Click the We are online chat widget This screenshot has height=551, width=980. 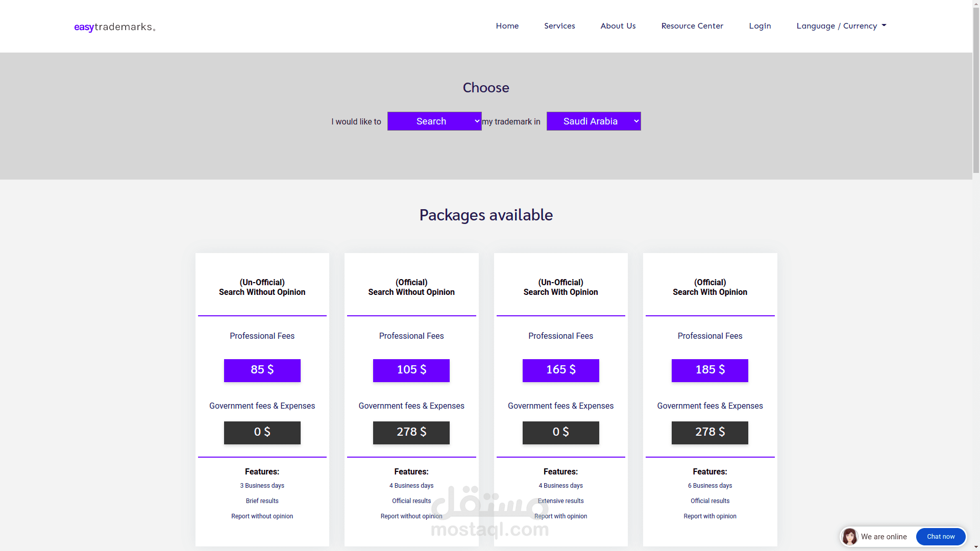[x=884, y=537]
